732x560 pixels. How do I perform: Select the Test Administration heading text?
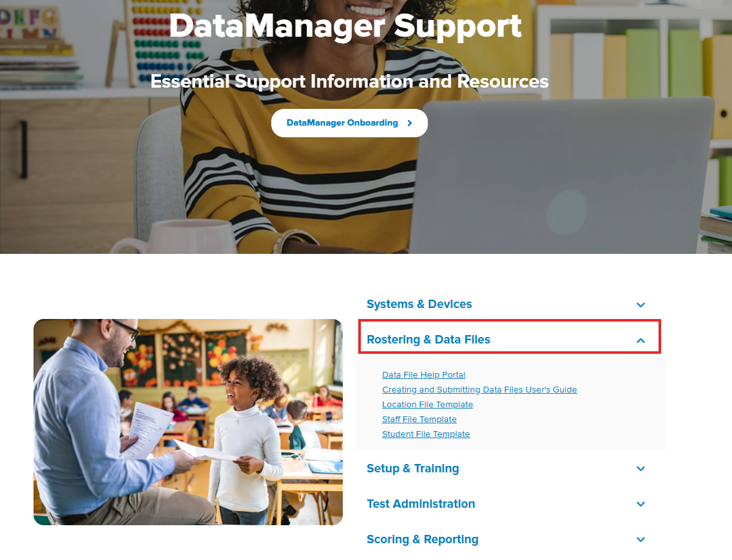coord(420,504)
